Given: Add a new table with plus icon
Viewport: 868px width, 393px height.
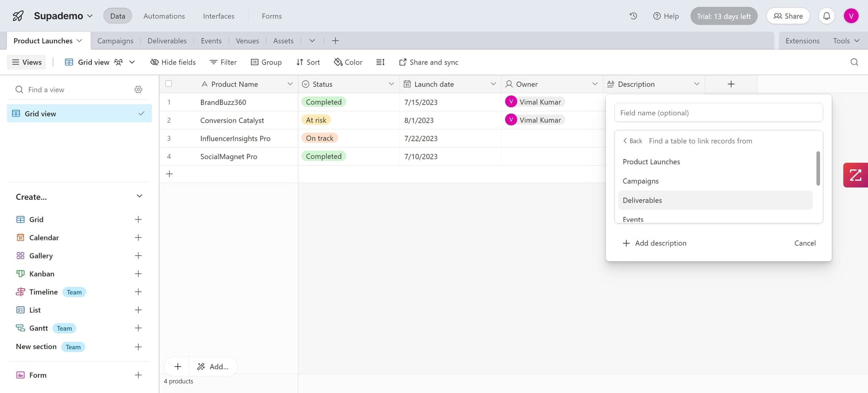Looking at the screenshot, I should pyautogui.click(x=335, y=41).
